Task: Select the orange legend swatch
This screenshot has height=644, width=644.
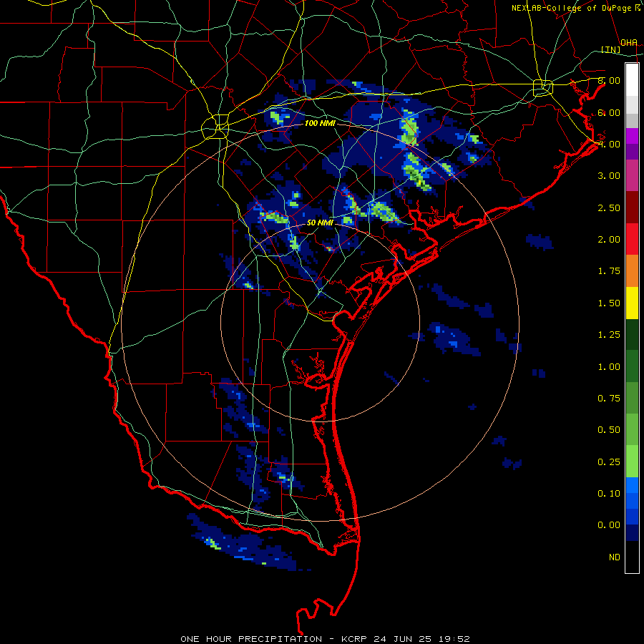Action: point(632,271)
